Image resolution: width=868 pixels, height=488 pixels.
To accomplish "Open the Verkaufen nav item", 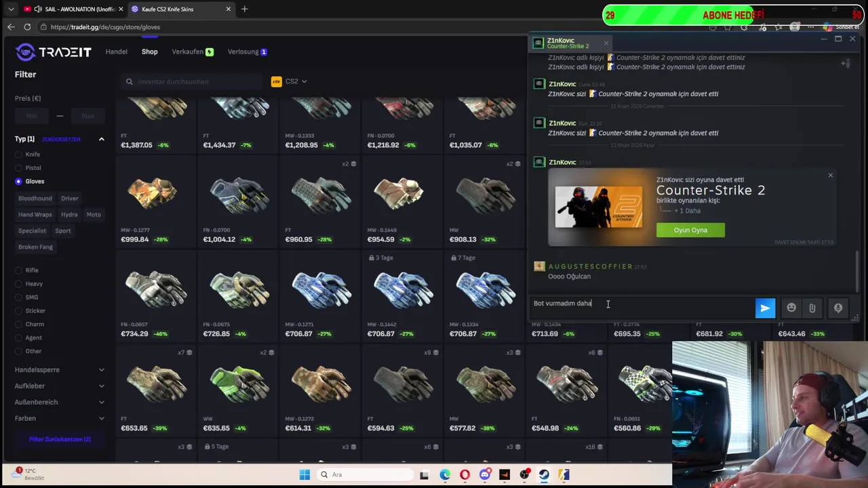I will 193,52.
